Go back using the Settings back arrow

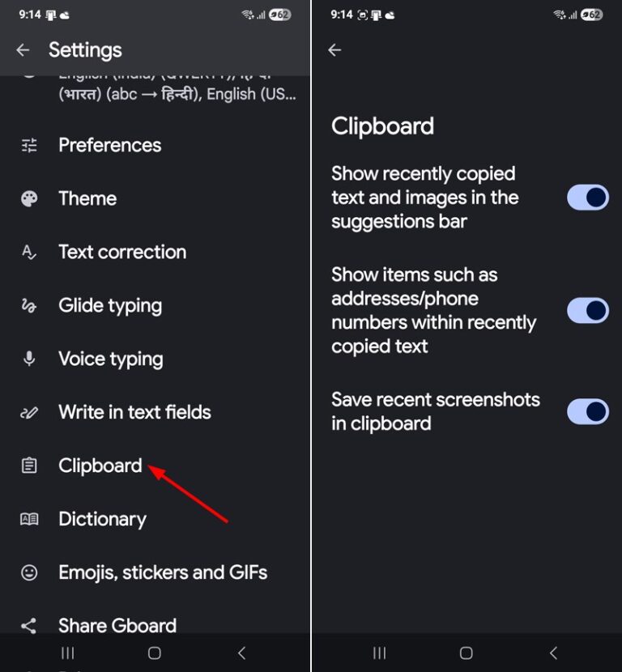pos(23,50)
